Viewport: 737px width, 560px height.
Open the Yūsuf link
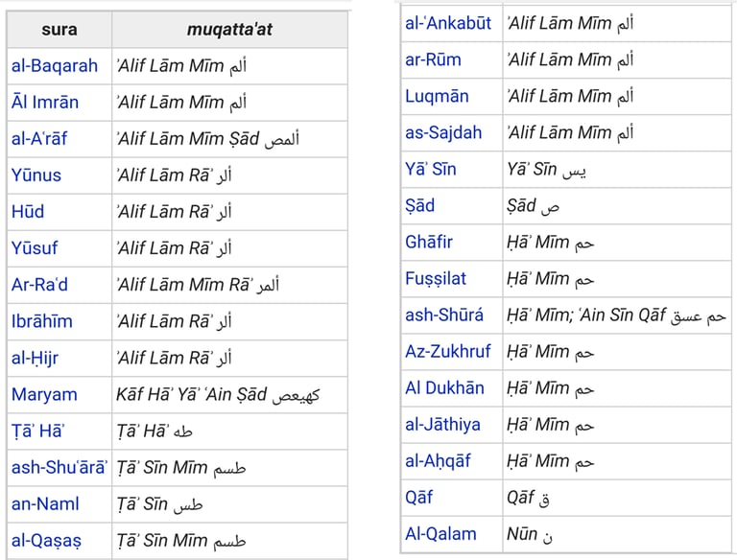(35, 248)
